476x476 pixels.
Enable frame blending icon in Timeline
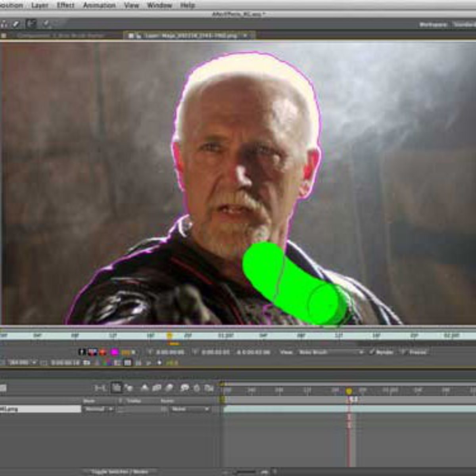tap(157, 388)
